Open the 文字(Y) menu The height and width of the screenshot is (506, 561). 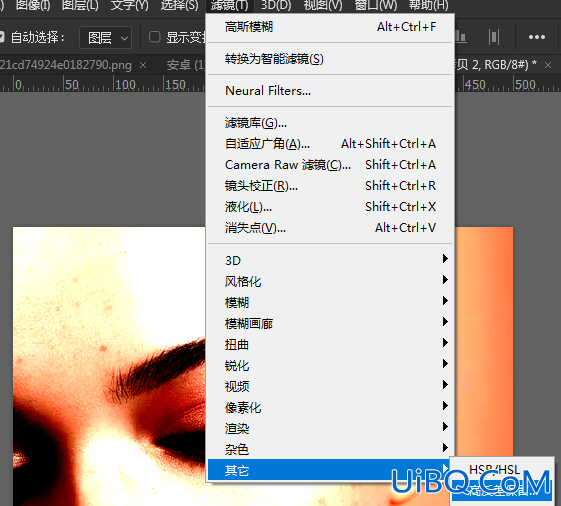point(129,5)
